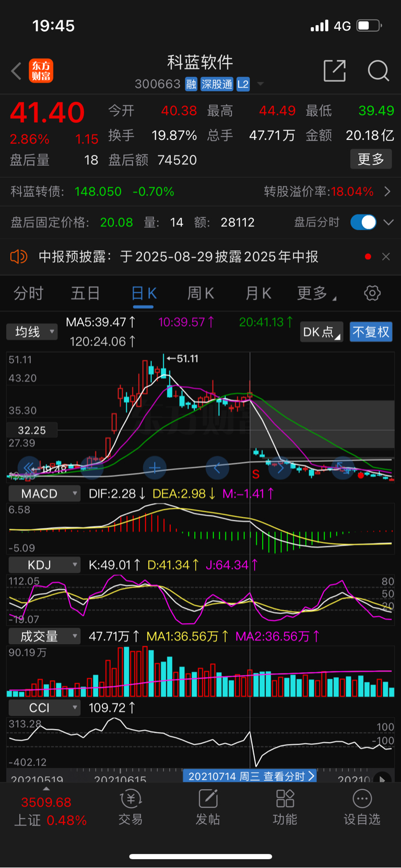
Task: Tap the 300663 stock code
Action: point(158,84)
